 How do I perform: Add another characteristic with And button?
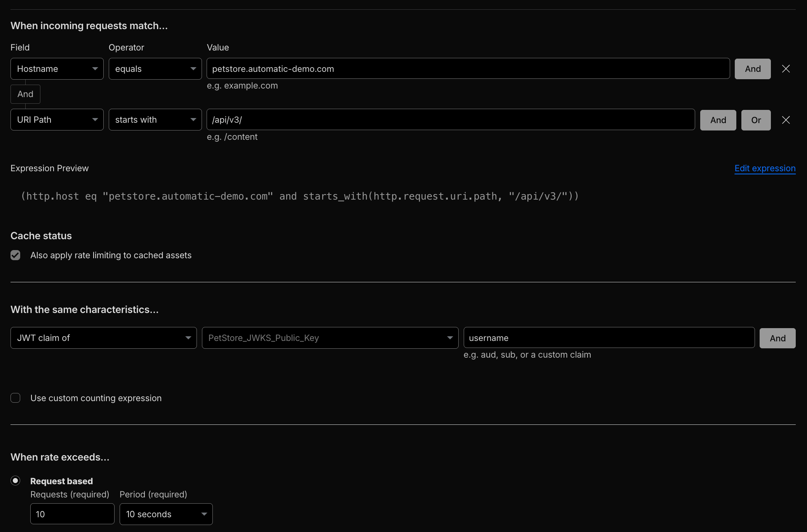777,338
